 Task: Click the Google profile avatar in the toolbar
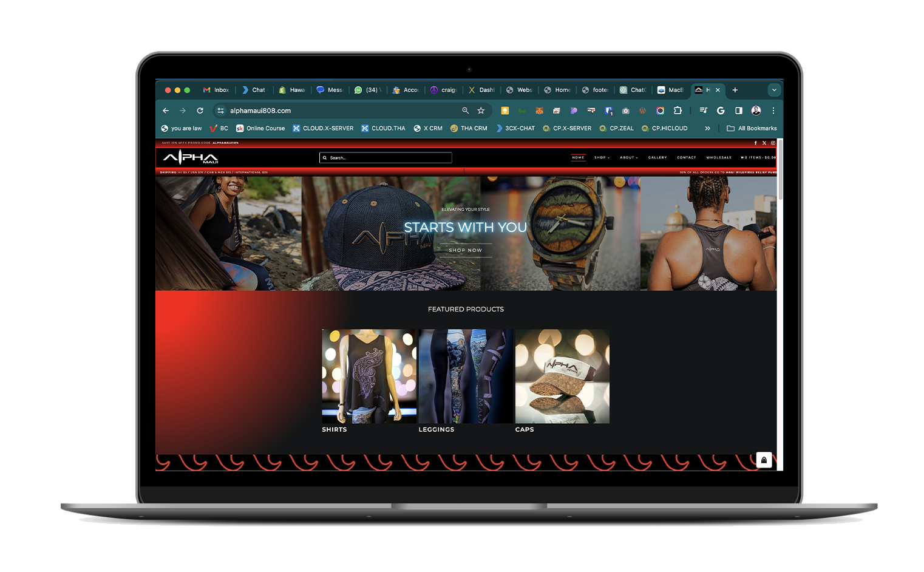756,111
